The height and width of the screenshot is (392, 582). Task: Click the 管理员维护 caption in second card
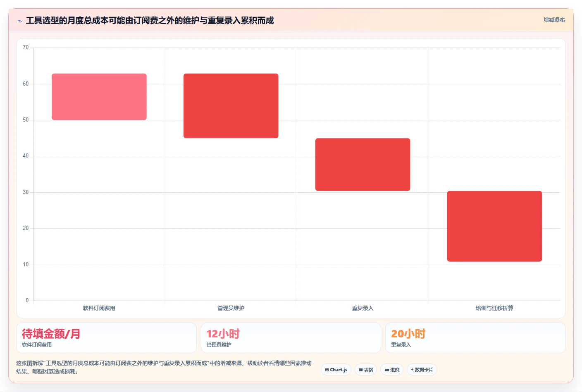pyautogui.click(x=219, y=345)
